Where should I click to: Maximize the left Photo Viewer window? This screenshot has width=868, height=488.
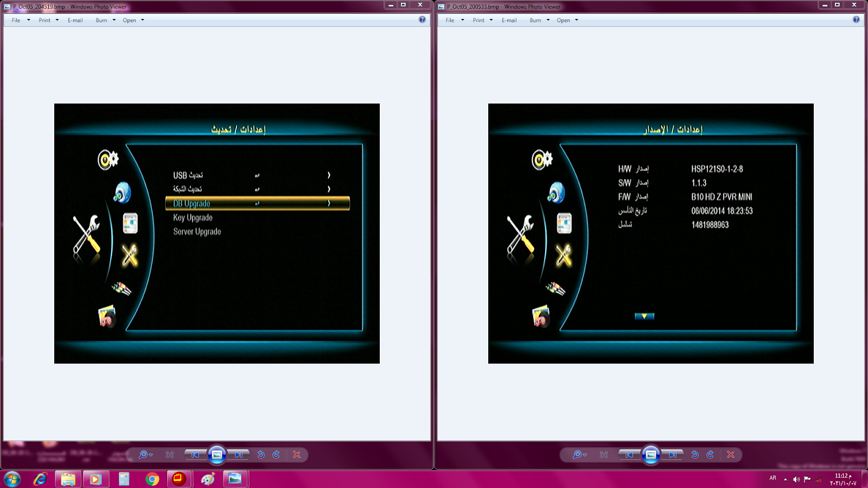(403, 5)
